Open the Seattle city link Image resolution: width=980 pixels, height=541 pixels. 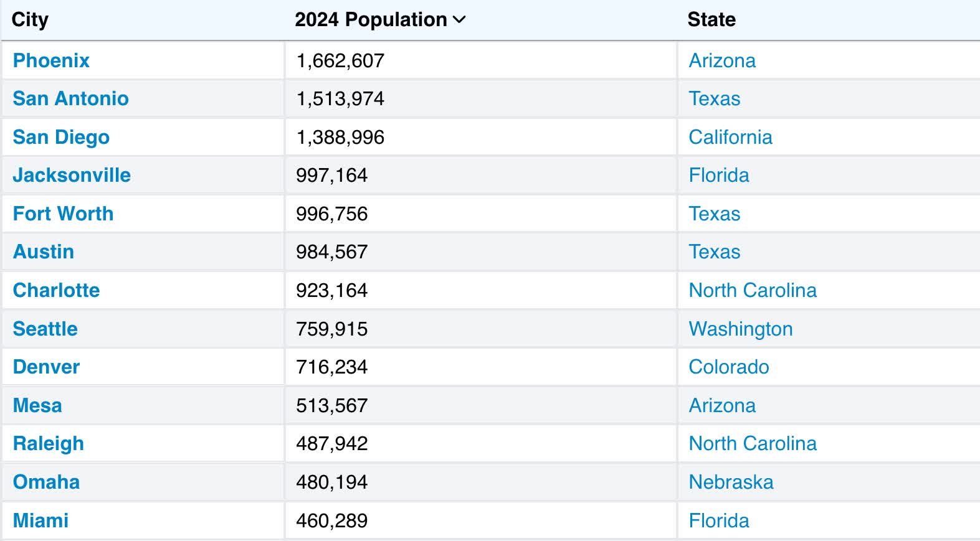(45, 329)
